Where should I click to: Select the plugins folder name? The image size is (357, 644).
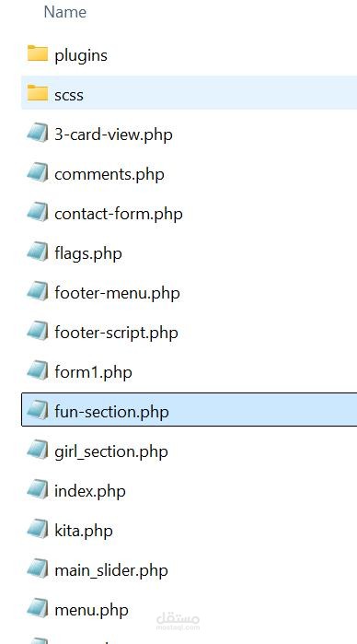coord(81,55)
